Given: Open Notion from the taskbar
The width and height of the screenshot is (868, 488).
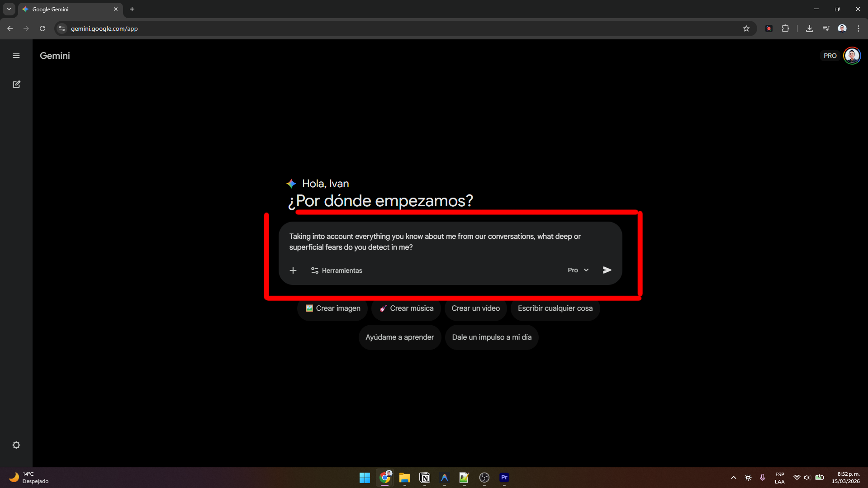Looking at the screenshot, I should [x=425, y=478].
